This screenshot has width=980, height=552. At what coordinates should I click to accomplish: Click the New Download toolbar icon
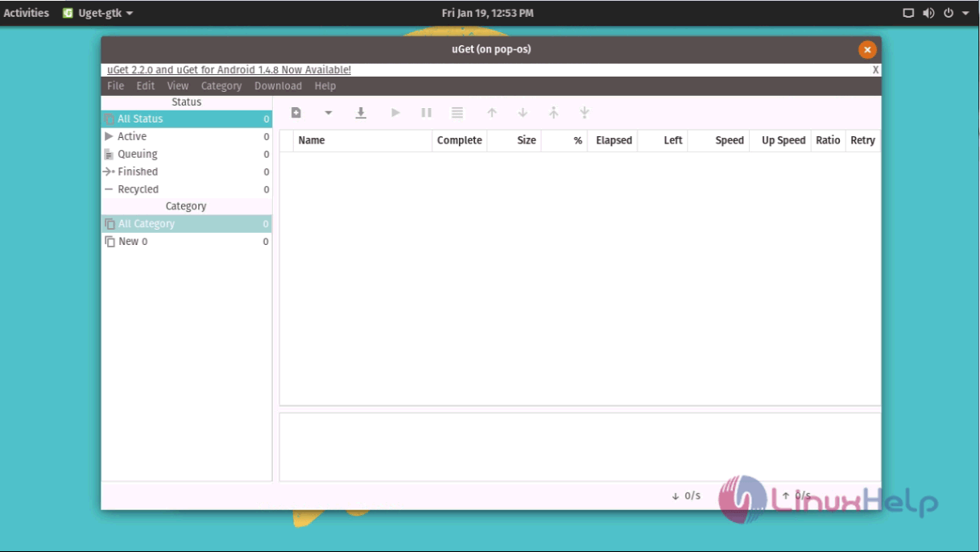[296, 113]
